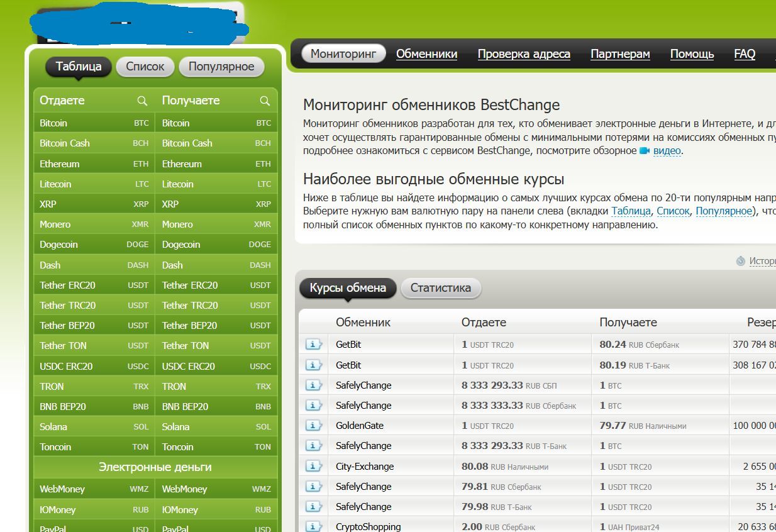Choose Litecoin in the Отдаете column

coord(94,184)
